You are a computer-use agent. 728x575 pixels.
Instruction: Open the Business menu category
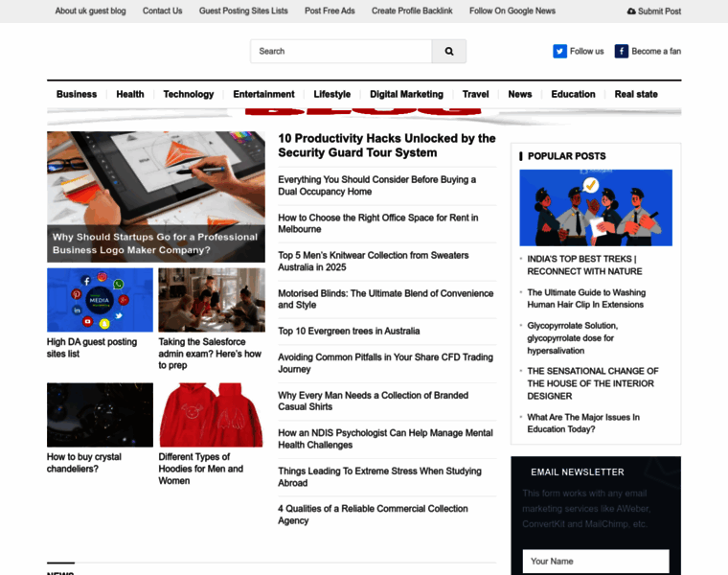pyautogui.click(x=77, y=94)
